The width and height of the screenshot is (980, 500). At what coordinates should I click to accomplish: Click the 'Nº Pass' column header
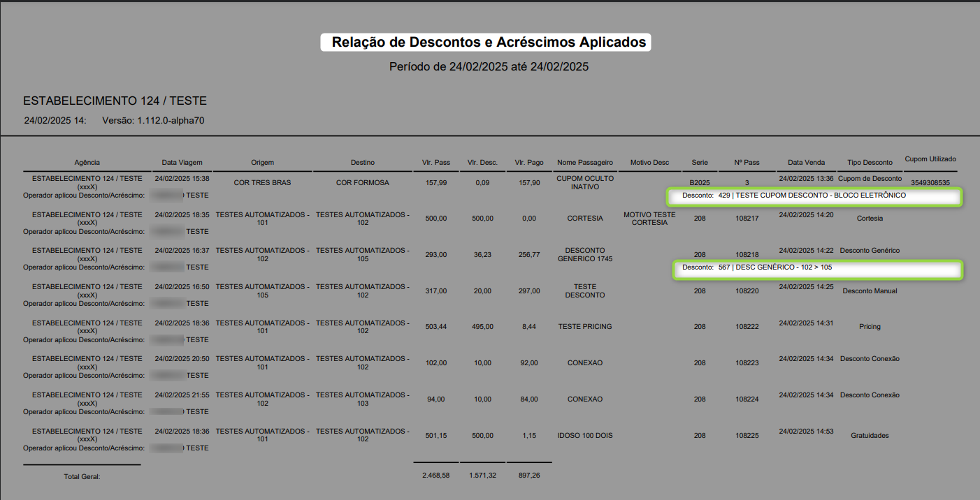(747, 163)
